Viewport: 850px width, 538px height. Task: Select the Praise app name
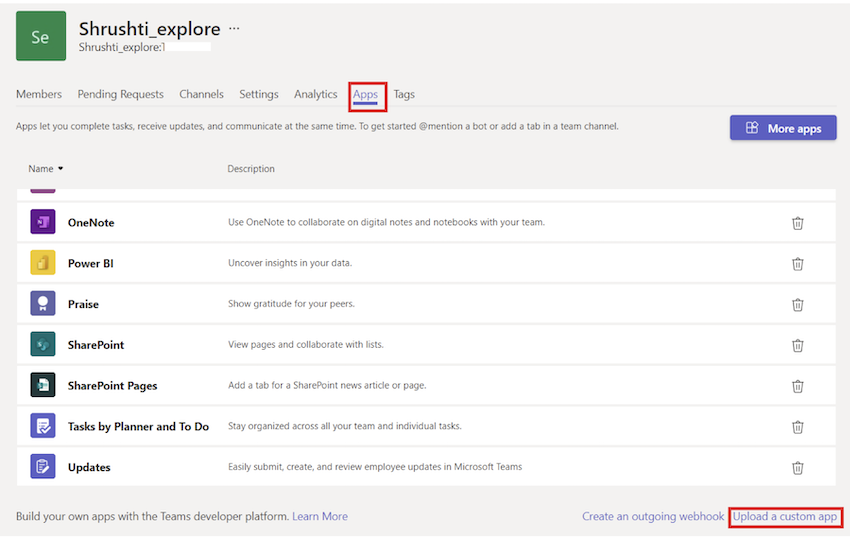coord(83,304)
